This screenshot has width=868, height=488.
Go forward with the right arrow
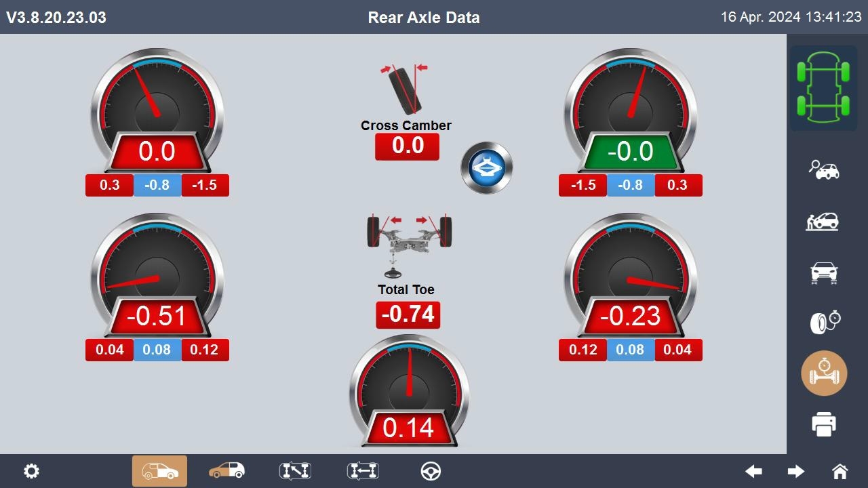pos(796,471)
